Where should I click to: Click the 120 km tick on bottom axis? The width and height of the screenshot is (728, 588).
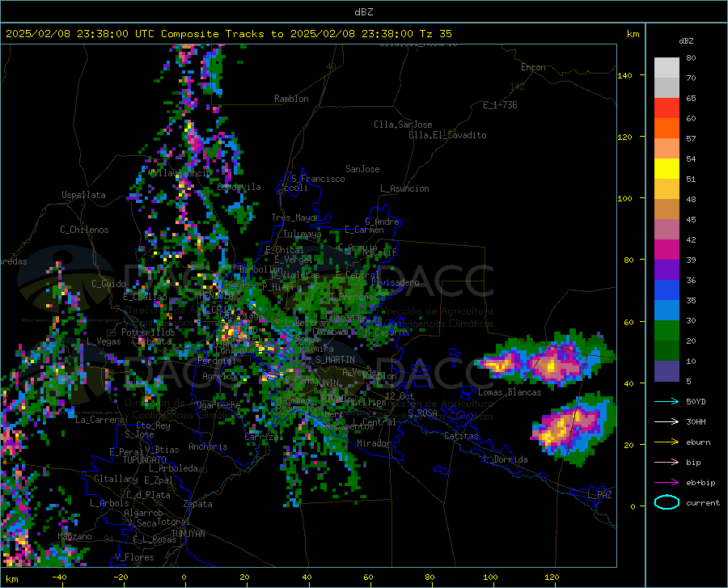(552, 577)
